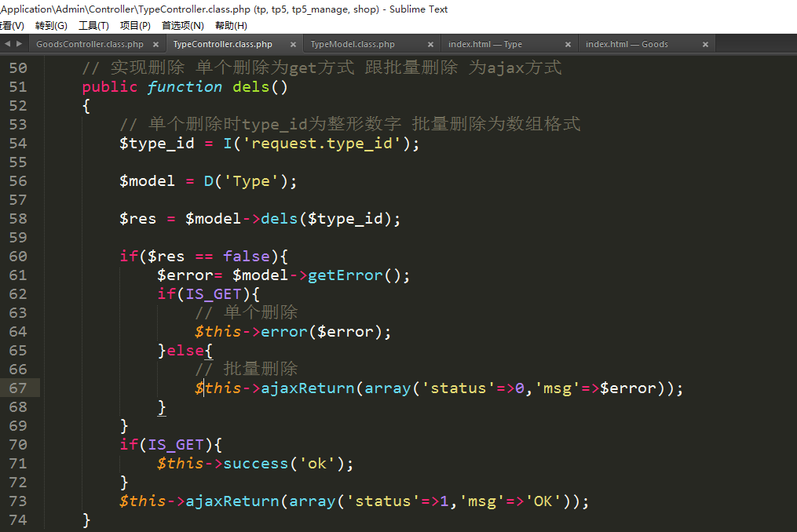Click line number 67 in the gutter
Image resolution: width=797 pixels, height=532 pixels.
click(17, 388)
